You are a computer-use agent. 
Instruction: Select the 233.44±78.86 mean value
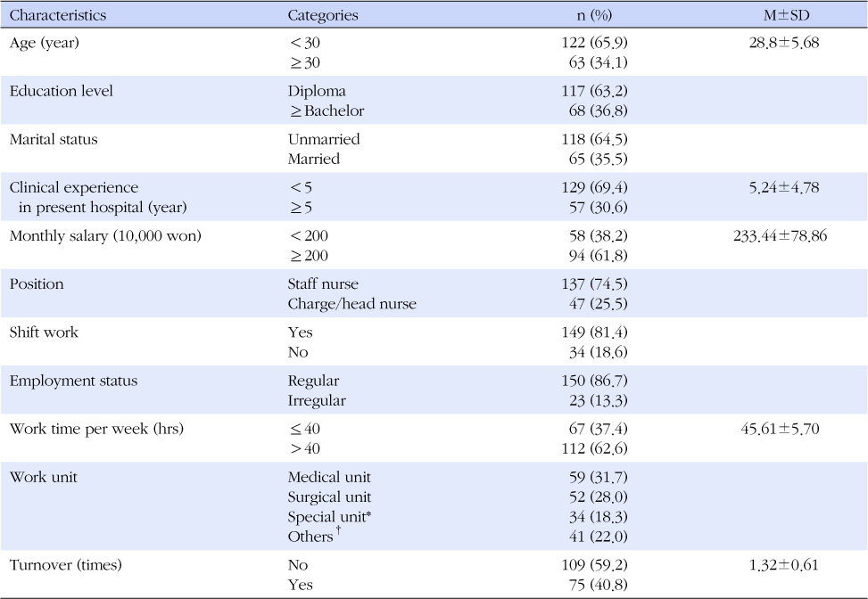pos(780,235)
